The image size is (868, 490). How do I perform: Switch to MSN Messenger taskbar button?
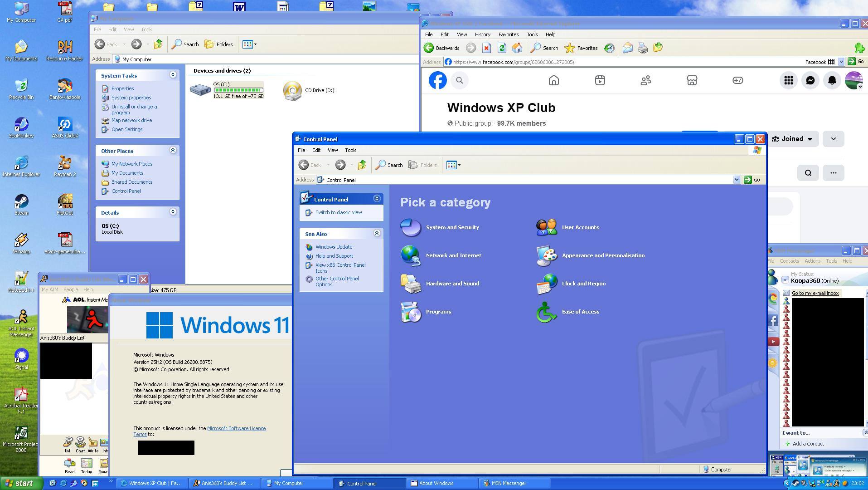click(x=514, y=483)
